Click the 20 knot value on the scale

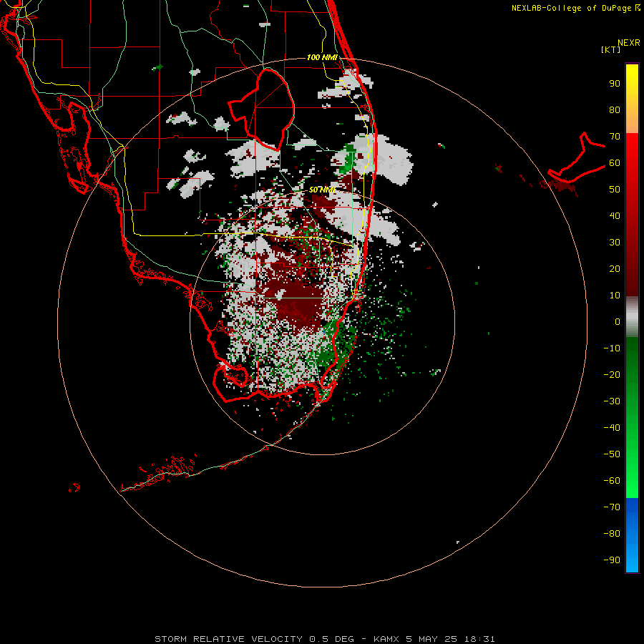tap(615, 268)
